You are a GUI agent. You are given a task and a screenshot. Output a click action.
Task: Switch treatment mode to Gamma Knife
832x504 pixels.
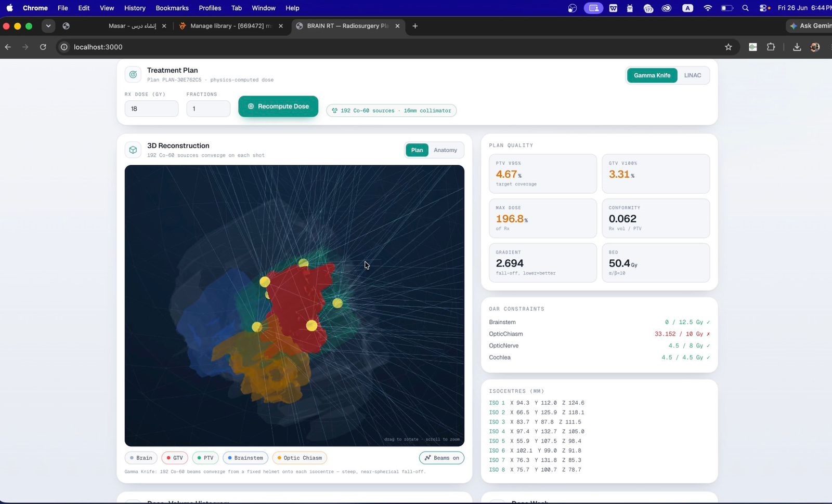click(x=652, y=75)
